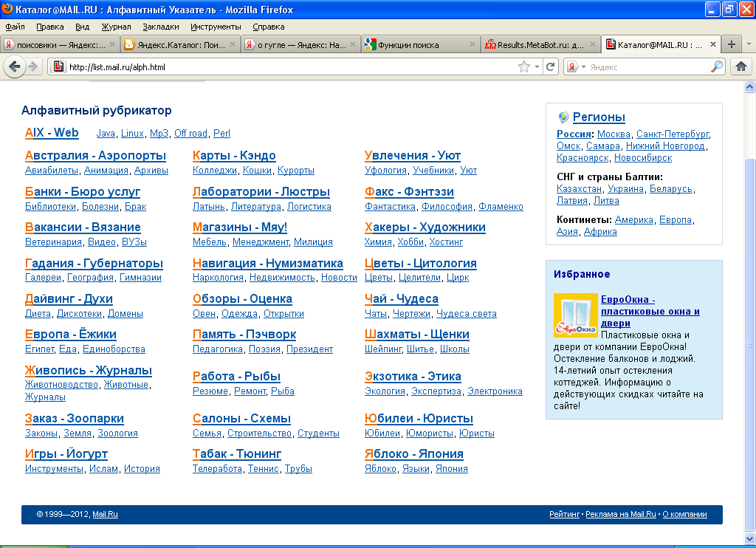This screenshot has width=756, height=548.
Task: Open 'Карты - Кэндо' section
Action: point(234,155)
